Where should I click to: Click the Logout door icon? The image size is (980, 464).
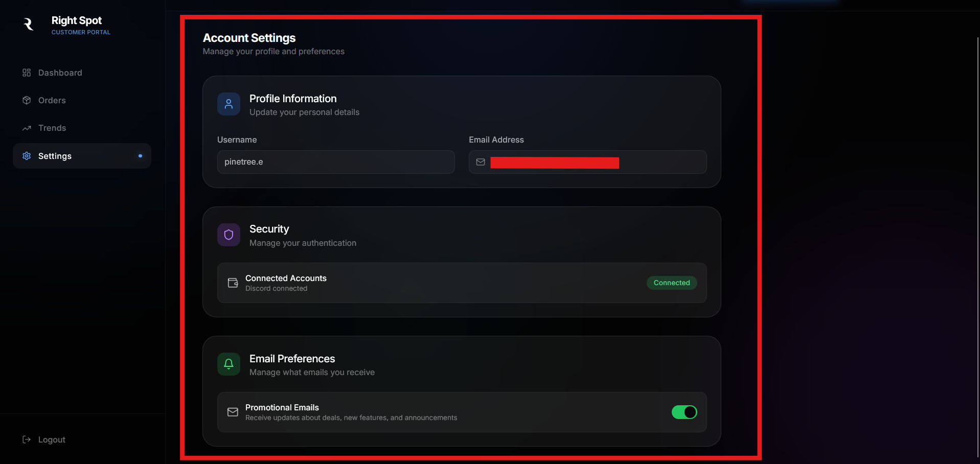tap(27, 439)
